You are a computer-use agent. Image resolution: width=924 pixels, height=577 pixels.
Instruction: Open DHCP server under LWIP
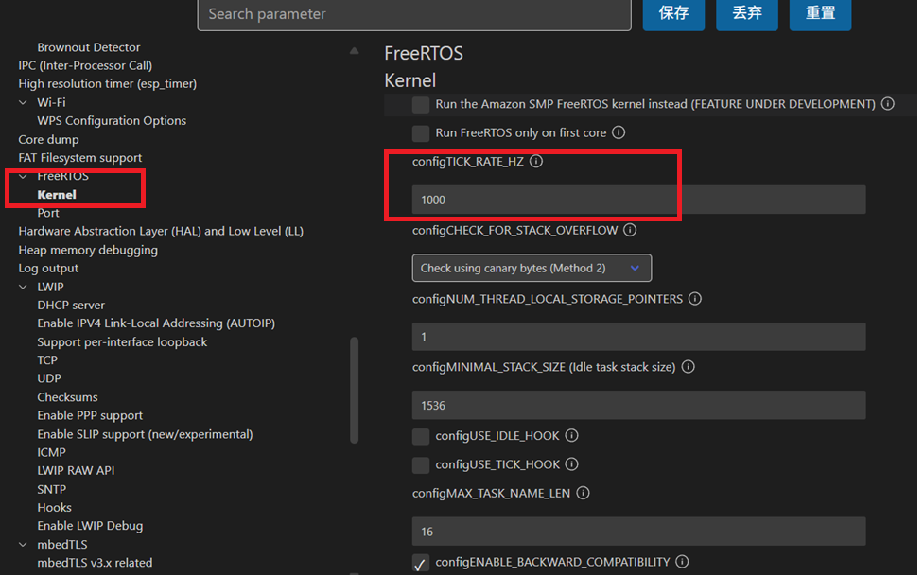point(71,306)
